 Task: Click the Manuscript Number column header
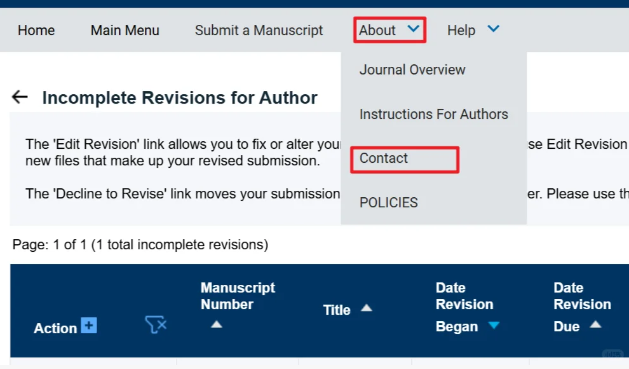[x=237, y=296]
